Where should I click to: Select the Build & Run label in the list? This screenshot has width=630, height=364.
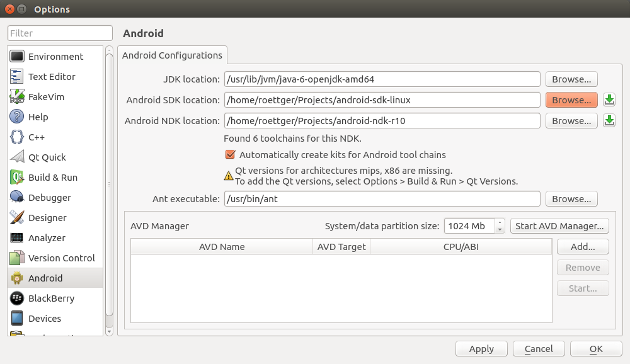53,177
